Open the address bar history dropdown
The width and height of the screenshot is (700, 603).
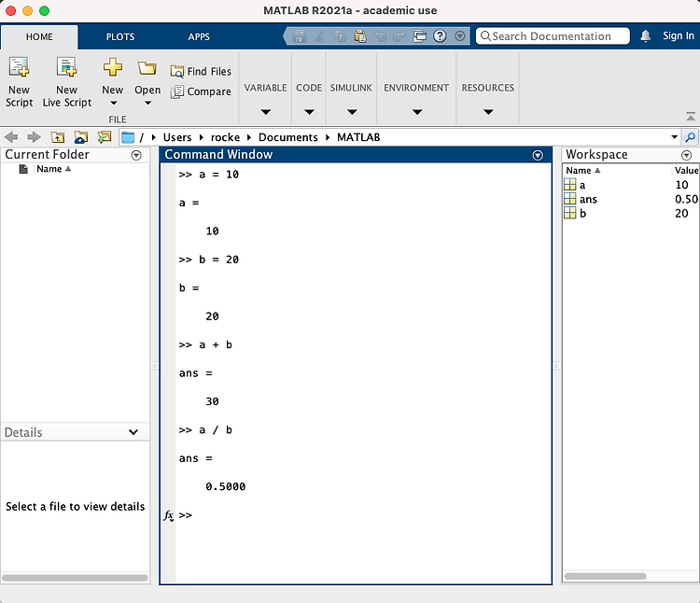point(674,137)
